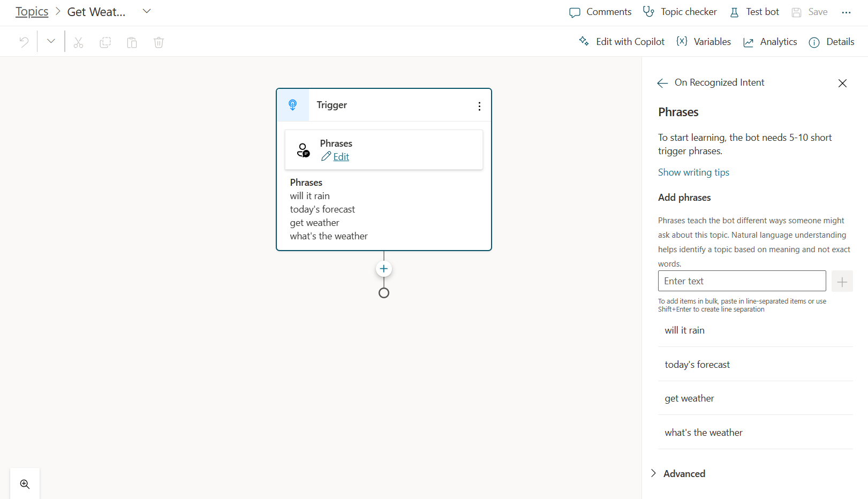Click the Copy icon in toolbar
The width and height of the screenshot is (868, 499).
point(105,42)
